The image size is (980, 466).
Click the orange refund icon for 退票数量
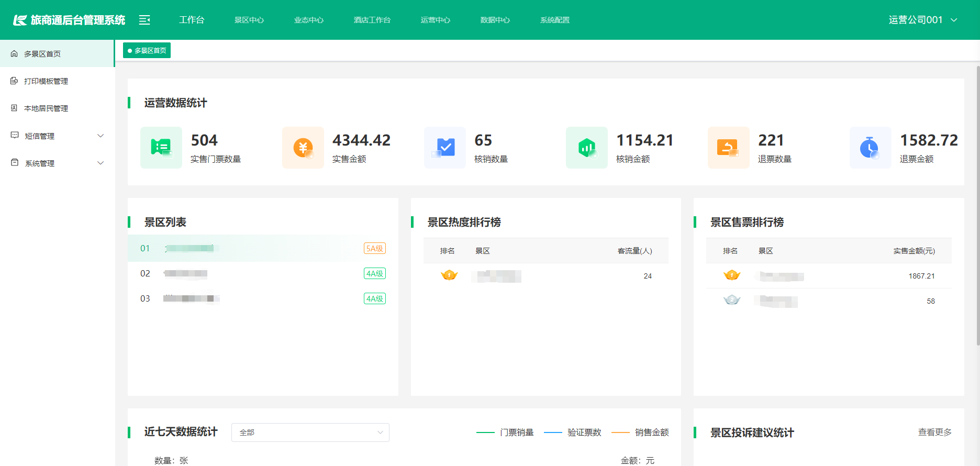[729, 148]
